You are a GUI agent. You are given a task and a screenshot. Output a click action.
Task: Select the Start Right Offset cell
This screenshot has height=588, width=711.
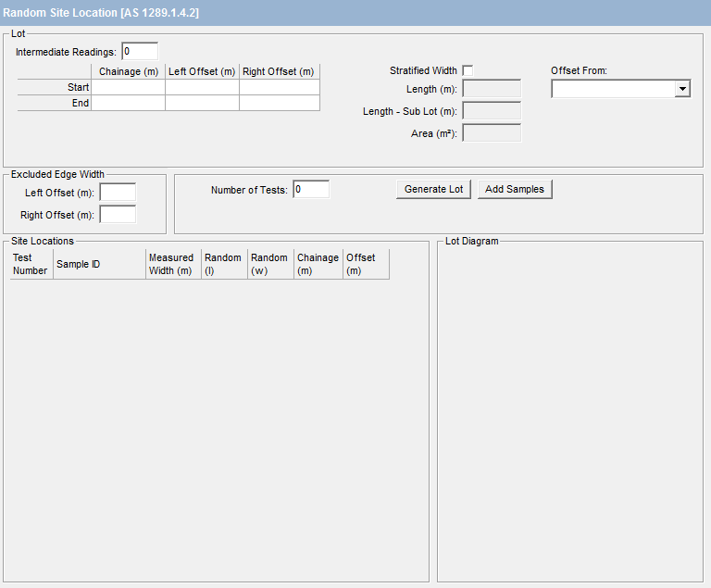[279, 87]
